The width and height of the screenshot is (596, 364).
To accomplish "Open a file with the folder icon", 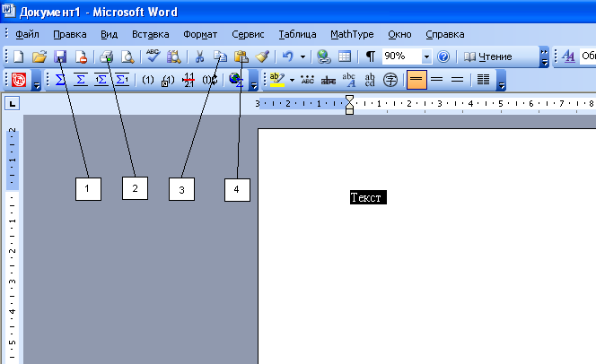I will (x=39, y=57).
